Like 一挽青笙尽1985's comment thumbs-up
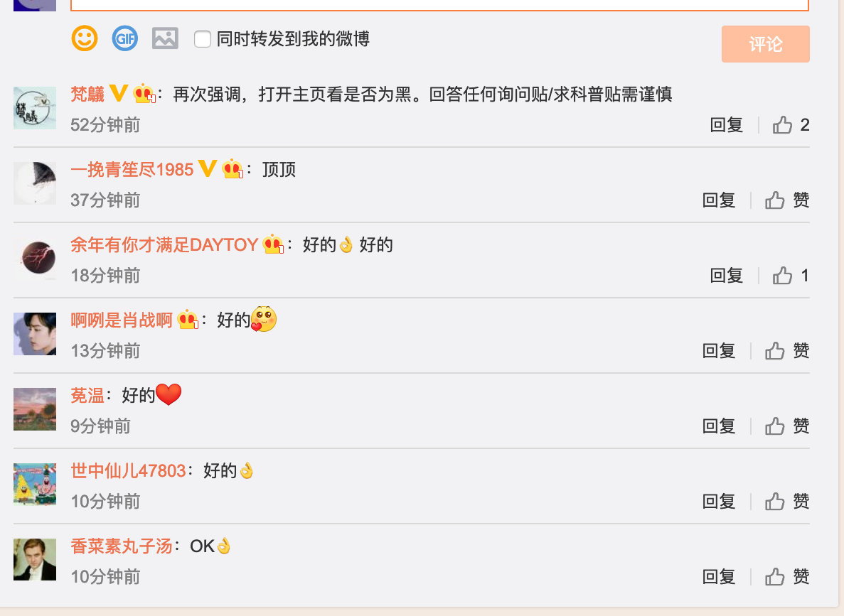The width and height of the screenshot is (844, 616). pyautogui.click(x=774, y=200)
